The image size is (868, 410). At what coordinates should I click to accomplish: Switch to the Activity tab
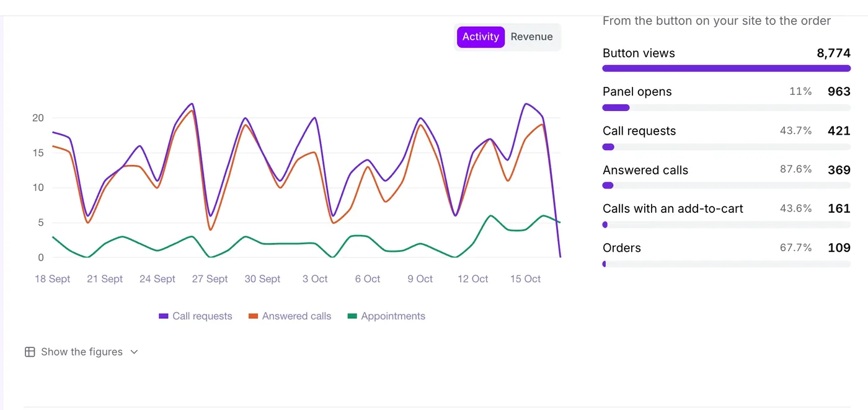pyautogui.click(x=480, y=37)
